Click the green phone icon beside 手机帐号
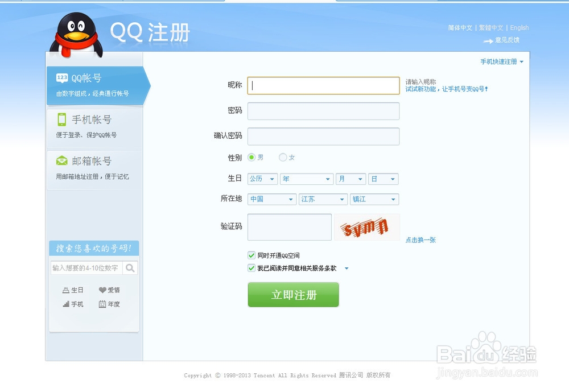569x392 pixels. coord(62,119)
